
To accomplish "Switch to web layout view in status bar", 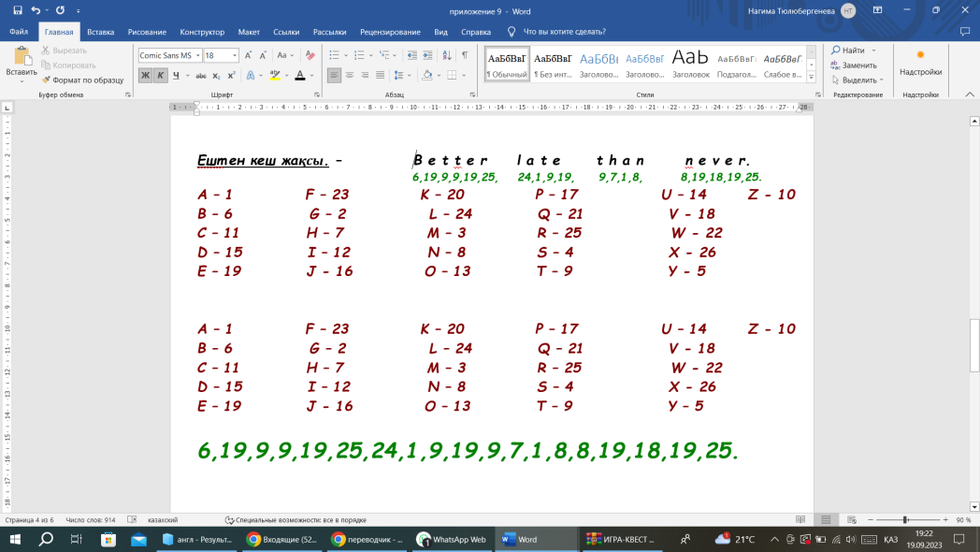I will coord(851,519).
